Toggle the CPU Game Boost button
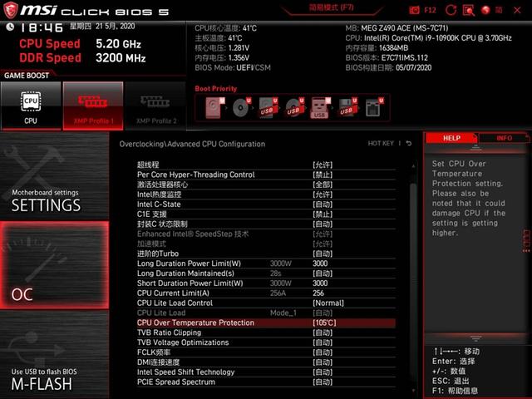 [31, 106]
